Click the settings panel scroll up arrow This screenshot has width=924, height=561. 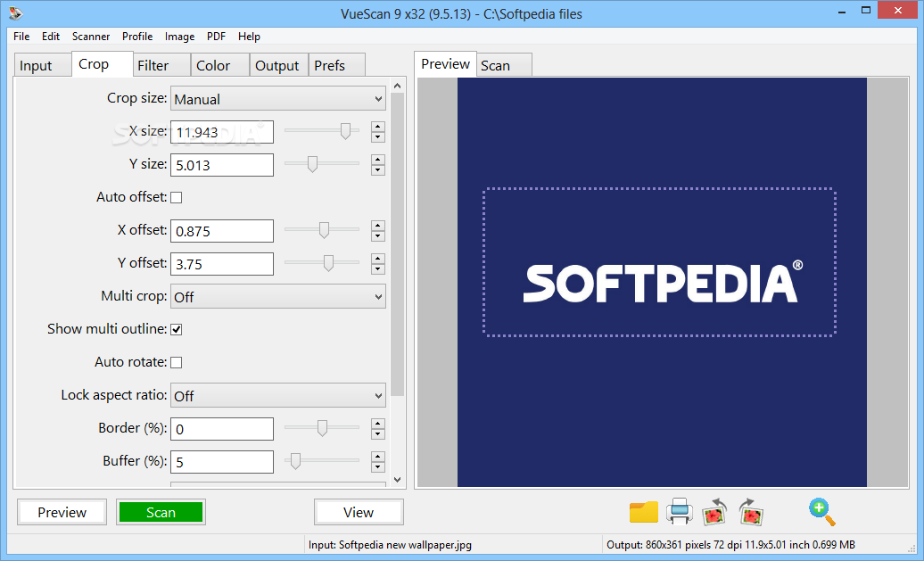397,86
